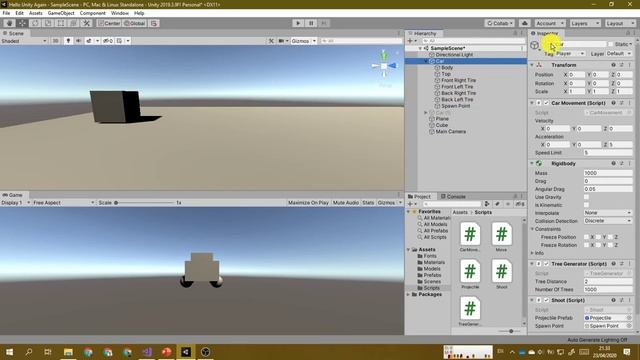Open the Window menu

pos(120,13)
